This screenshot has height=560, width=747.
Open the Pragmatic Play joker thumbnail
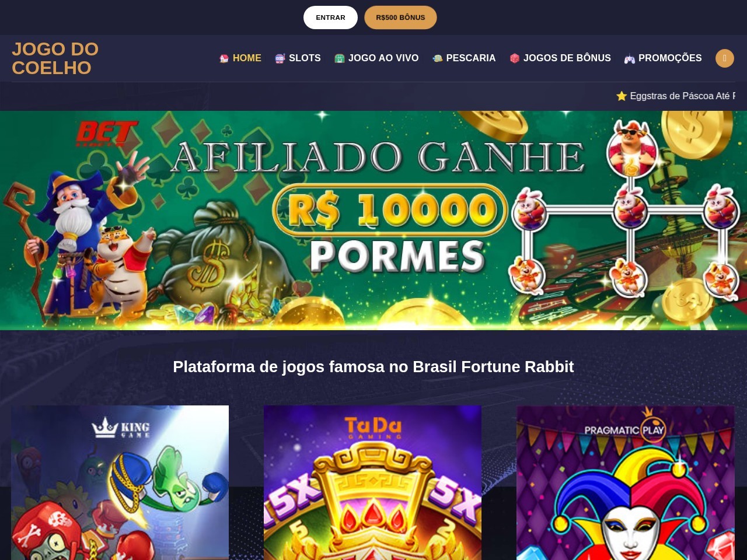pyautogui.click(x=626, y=483)
